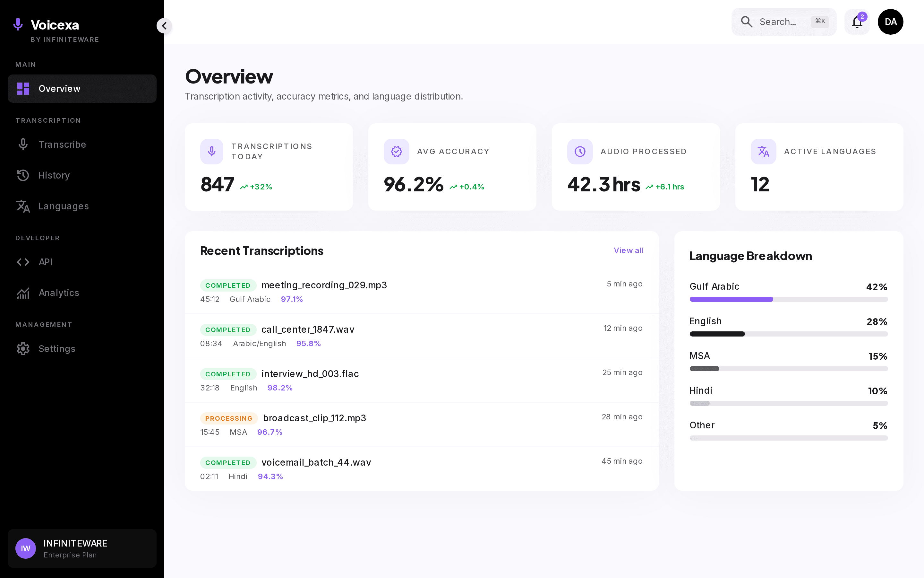Open View all recent transcriptions link
The height and width of the screenshot is (578, 924).
pos(628,250)
